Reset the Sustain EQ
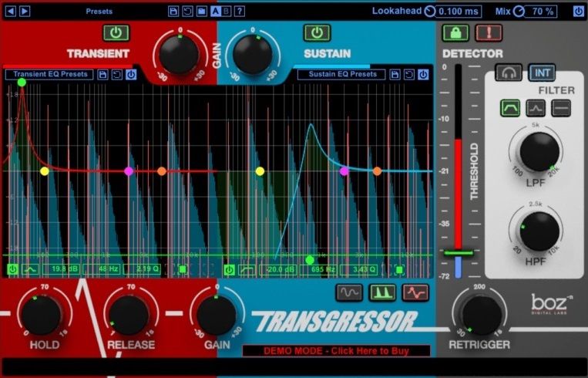The image size is (588, 378). [408, 74]
